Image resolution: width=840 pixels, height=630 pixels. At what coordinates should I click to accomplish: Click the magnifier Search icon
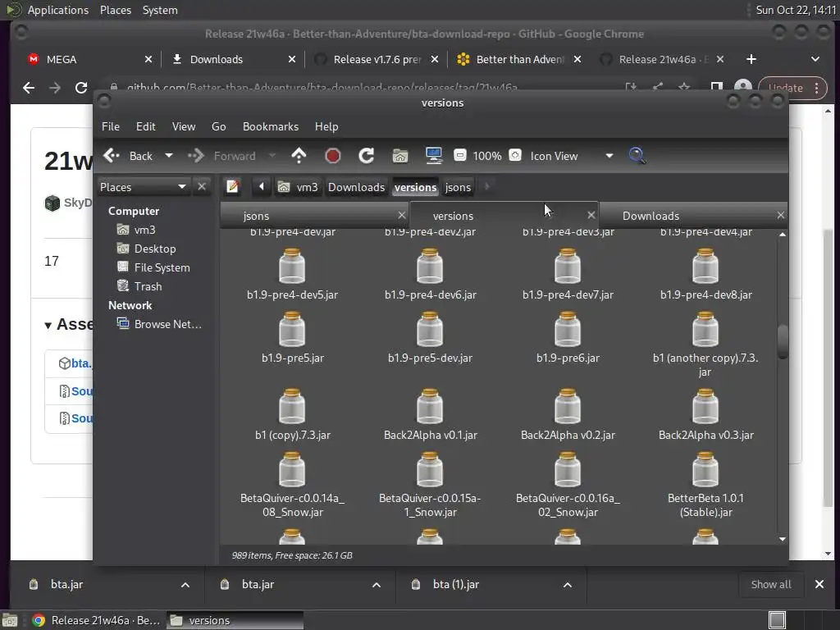tap(637, 156)
